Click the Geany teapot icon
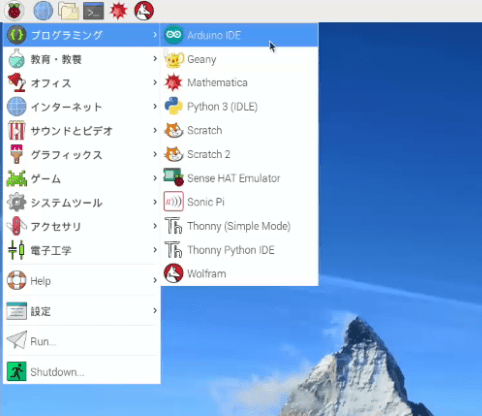This screenshot has height=416, width=482. pos(173,59)
